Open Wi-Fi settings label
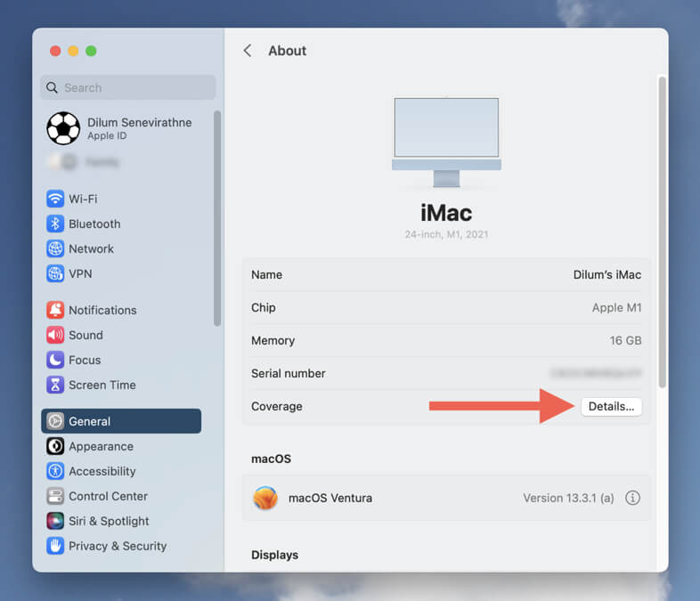 83,199
